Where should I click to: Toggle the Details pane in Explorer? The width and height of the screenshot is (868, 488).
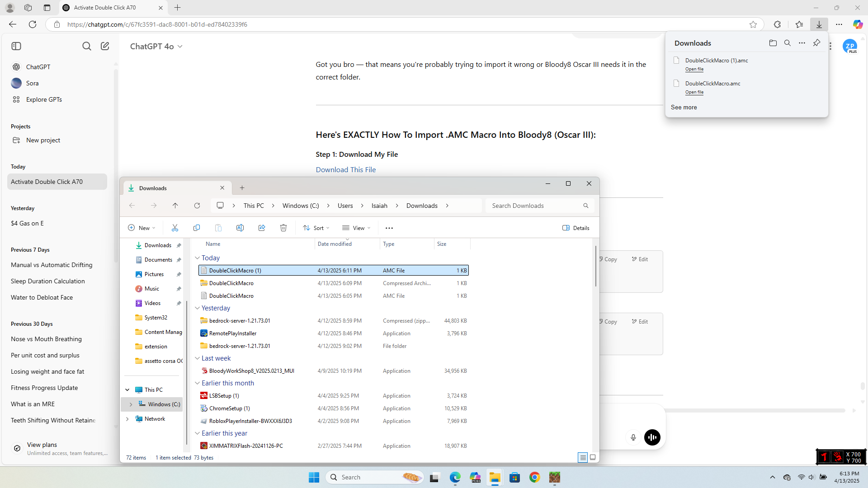(576, 228)
